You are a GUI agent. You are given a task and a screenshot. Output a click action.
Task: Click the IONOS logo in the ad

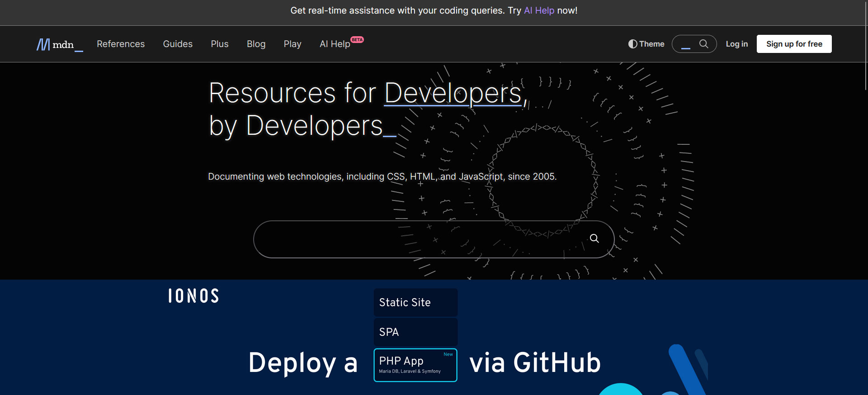click(193, 296)
